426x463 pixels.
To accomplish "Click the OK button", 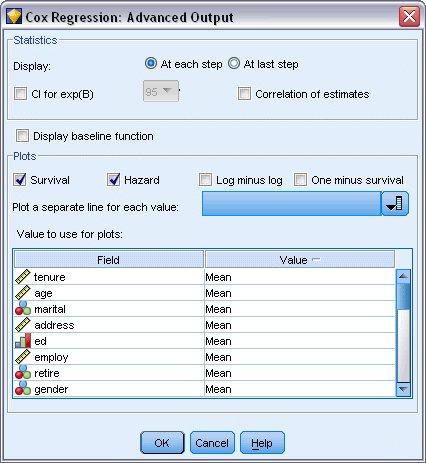I will 162,443.
